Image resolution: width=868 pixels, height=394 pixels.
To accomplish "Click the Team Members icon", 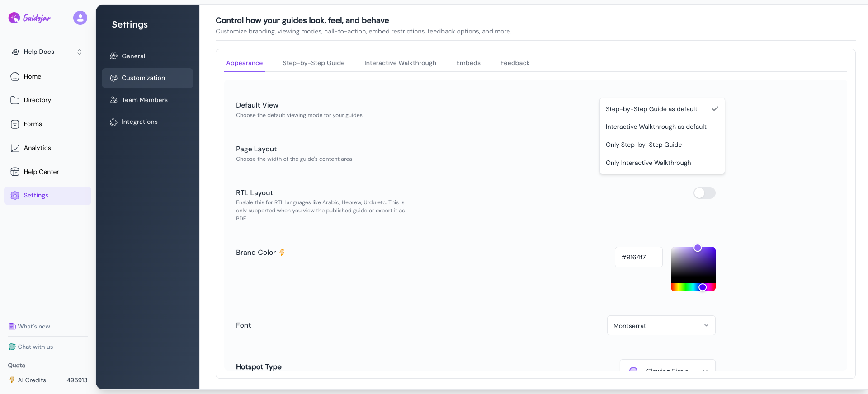I will click(x=114, y=100).
